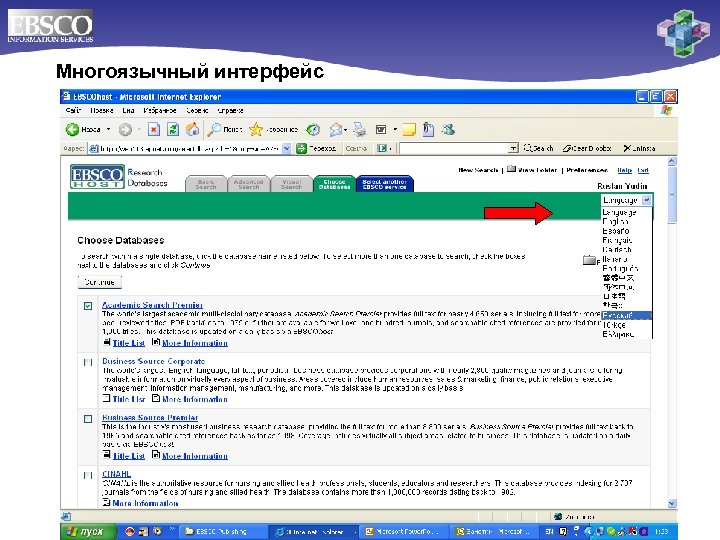
Task: Check the Business Source Premier checkbox
Action: (x=88, y=419)
